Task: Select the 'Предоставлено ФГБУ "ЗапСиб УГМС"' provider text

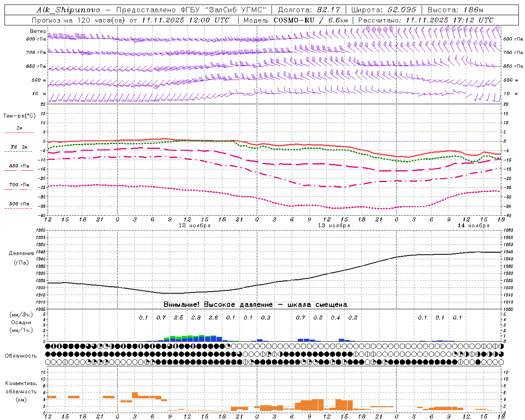Action: (192, 10)
